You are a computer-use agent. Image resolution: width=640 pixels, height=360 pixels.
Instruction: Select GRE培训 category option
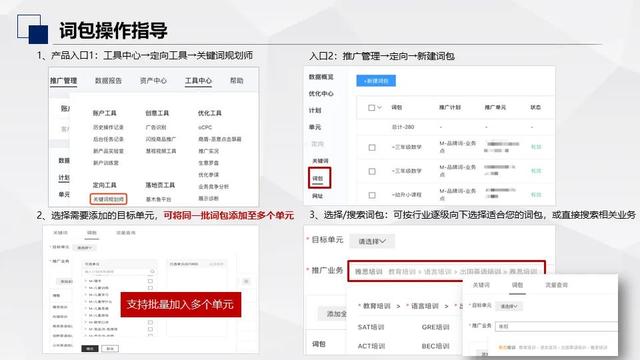435,327
